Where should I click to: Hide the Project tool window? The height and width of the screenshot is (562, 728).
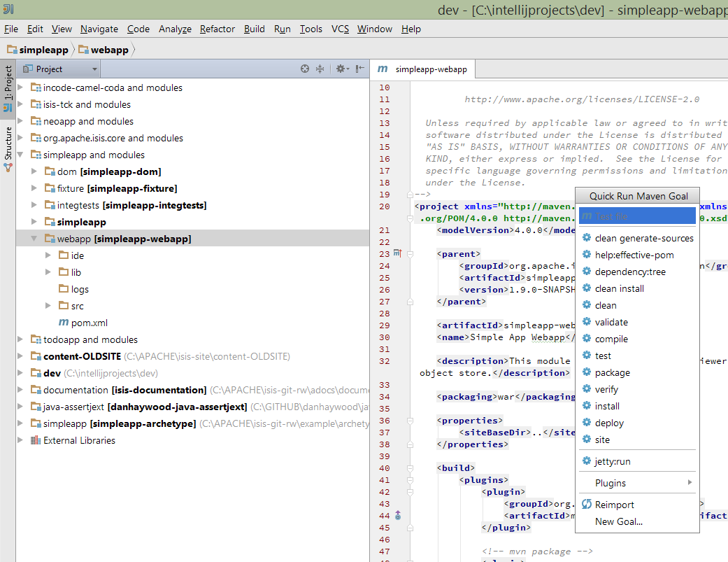click(359, 69)
